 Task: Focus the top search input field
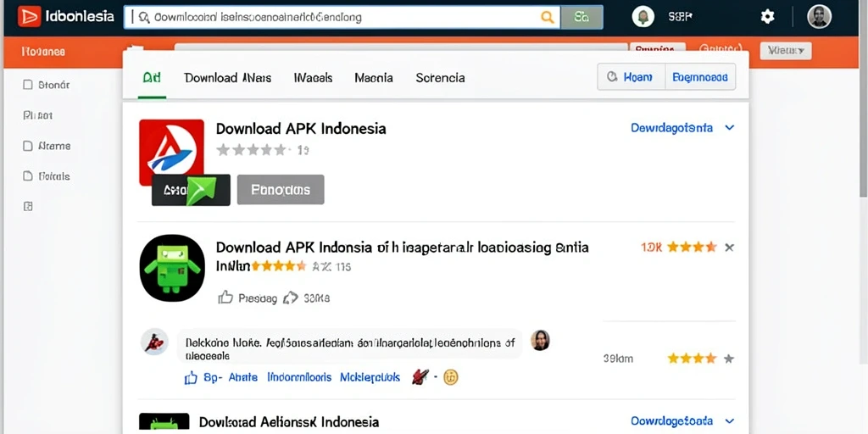click(x=342, y=17)
